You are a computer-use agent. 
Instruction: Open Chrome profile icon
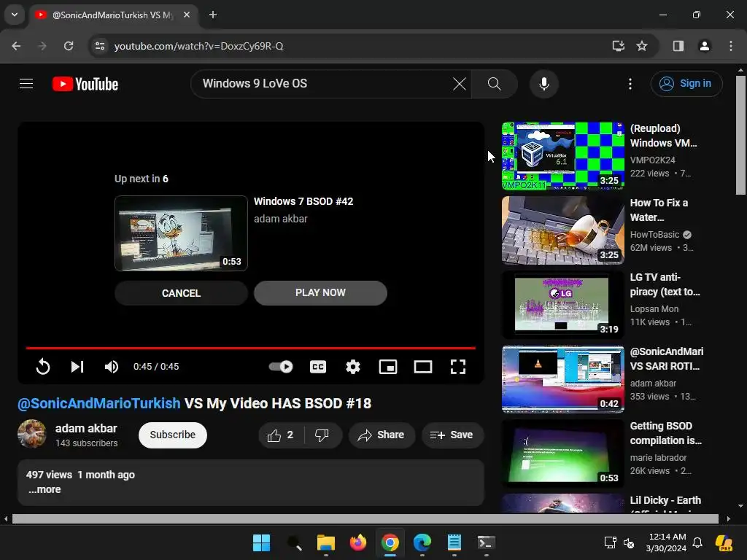click(x=704, y=46)
